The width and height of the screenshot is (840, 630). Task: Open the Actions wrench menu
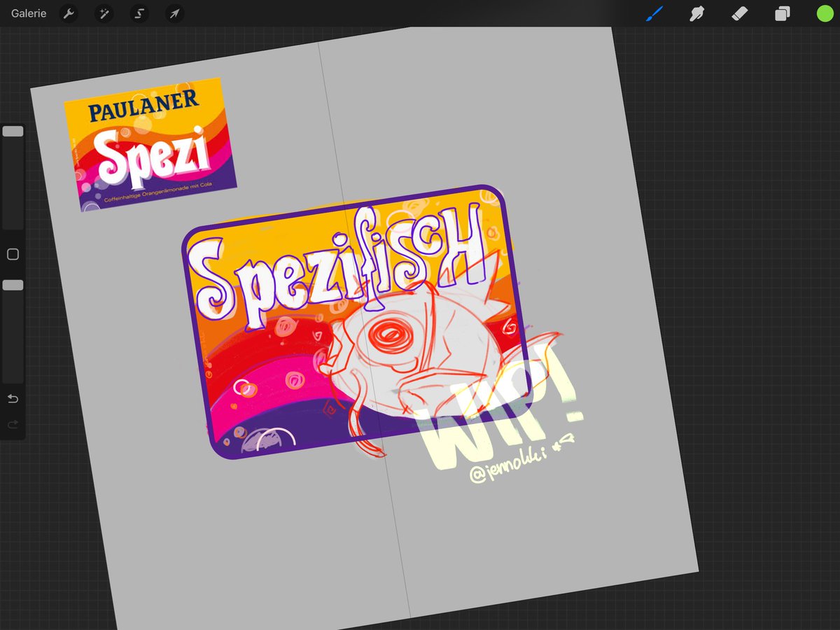click(x=68, y=13)
